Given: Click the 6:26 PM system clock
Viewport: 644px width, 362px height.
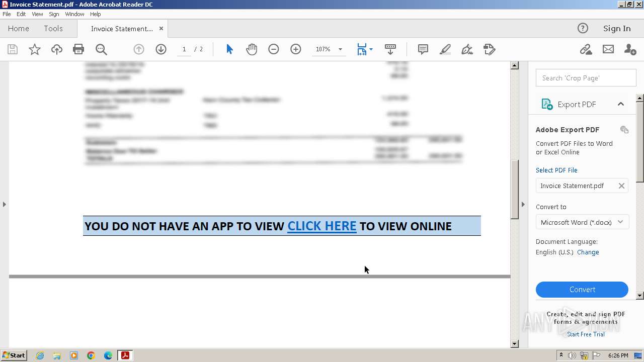Looking at the screenshot, I should coord(618,355).
